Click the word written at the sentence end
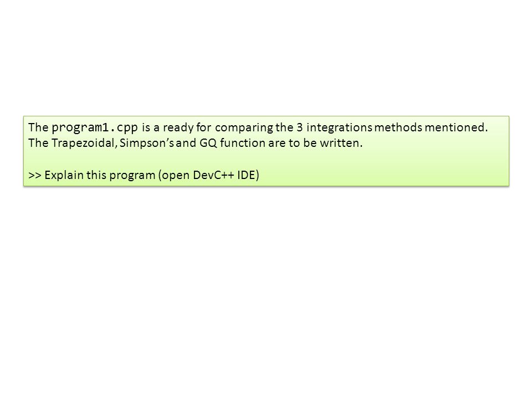Image resolution: width=532 pixels, height=399 pixels. point(341,143)
